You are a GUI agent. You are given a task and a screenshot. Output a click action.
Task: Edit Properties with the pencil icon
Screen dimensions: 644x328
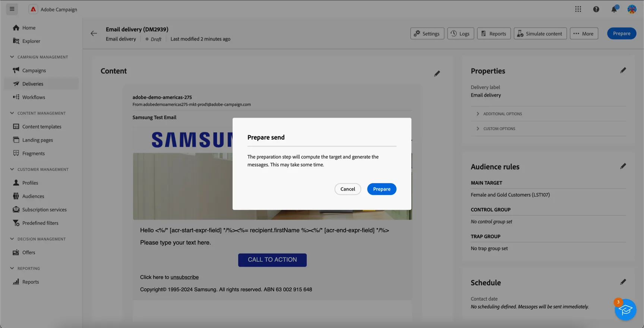tap(623, 70)
